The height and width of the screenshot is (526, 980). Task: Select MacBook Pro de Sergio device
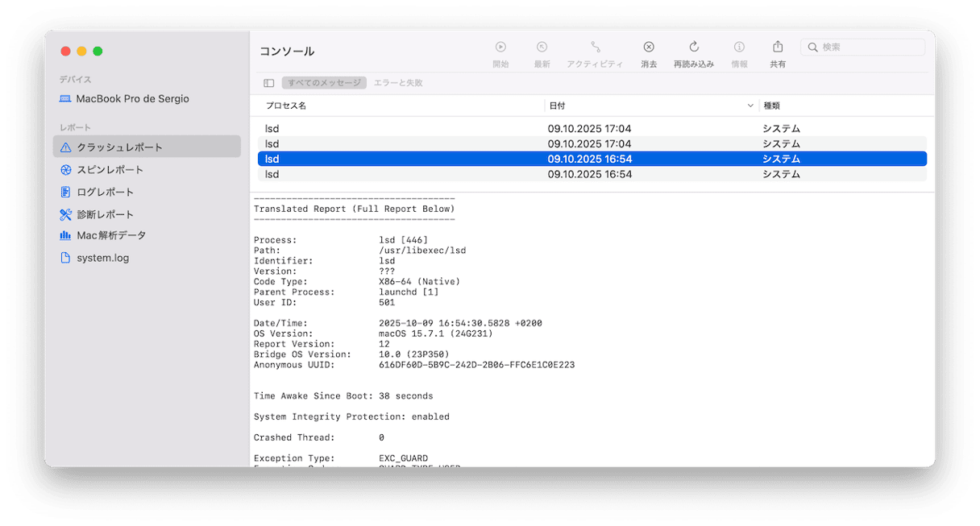(x=132, y=99)
